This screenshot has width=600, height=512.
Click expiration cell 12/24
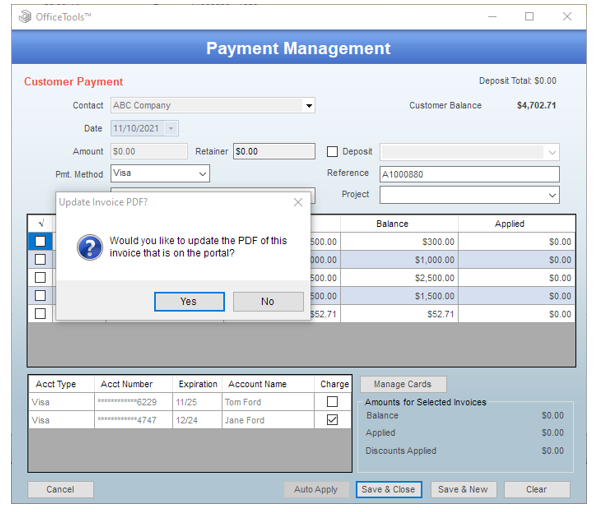point(197,420)
